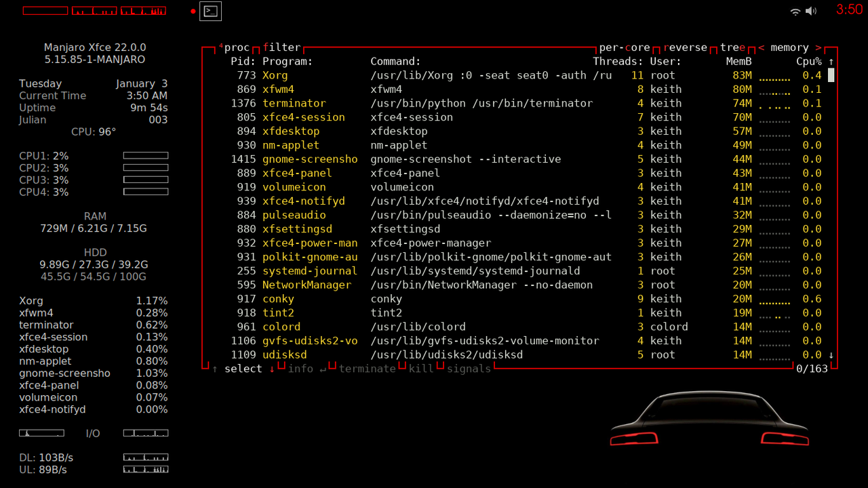The width and height of the screenshot is (868, 488).
Task: Click the MemB column header
Action: 739,62
